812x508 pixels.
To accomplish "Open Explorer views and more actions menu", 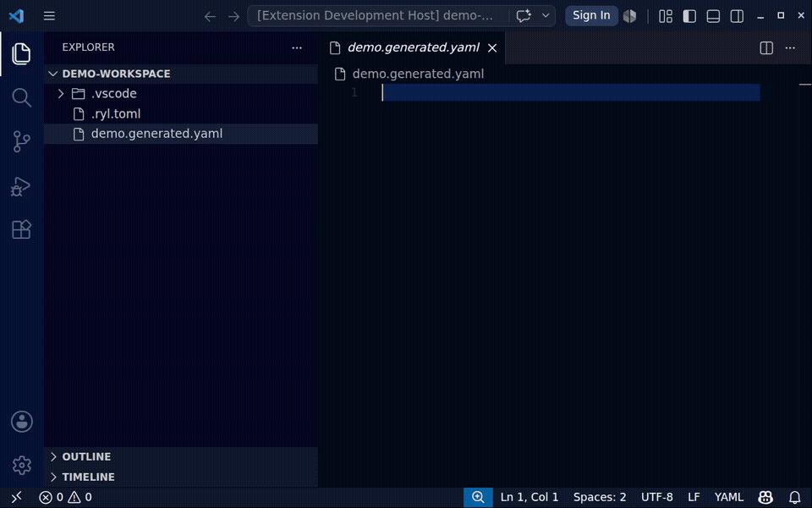I will pyautogui.click(x=297, y=47).
